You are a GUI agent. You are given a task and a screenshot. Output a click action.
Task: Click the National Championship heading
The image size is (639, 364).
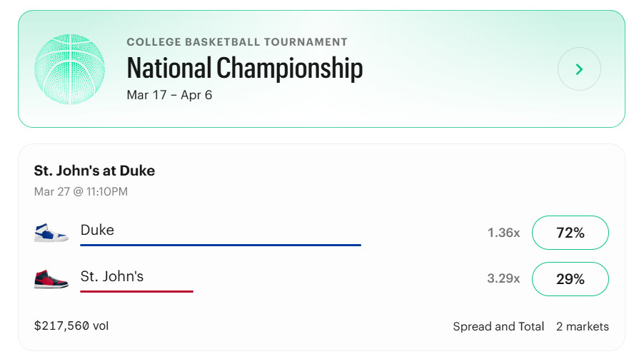245,69
